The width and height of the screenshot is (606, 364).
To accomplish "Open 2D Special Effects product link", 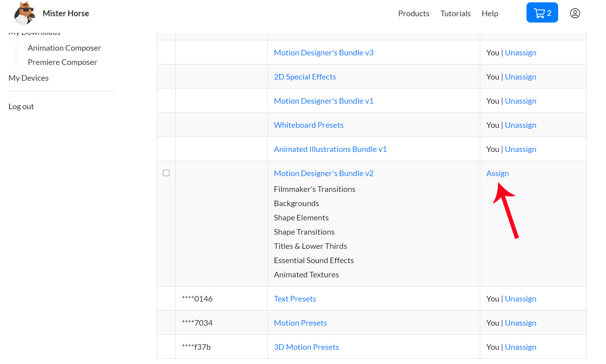I will pos(305,77).
